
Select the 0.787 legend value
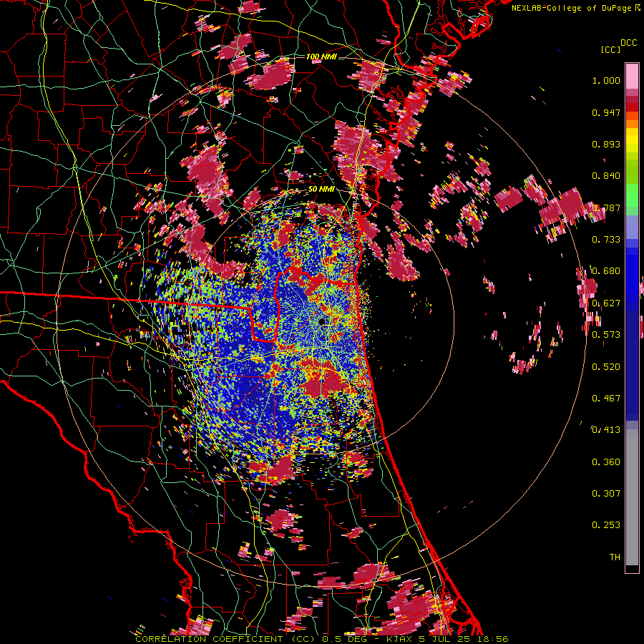606,208
